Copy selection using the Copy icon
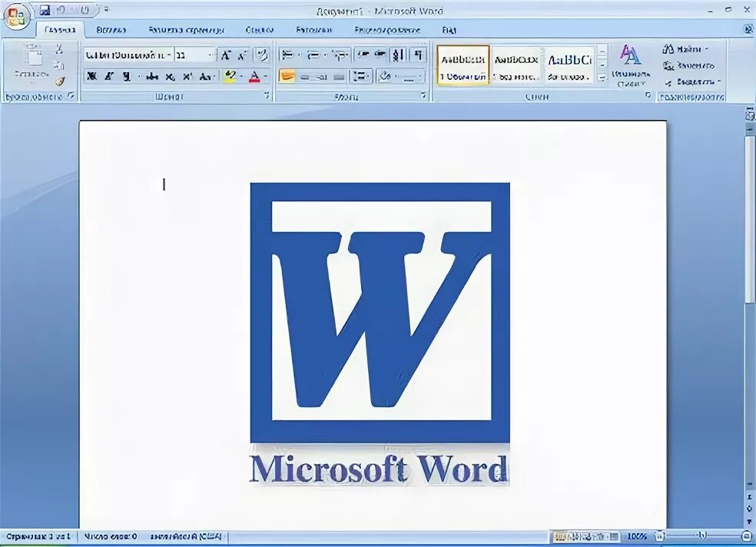756x547 pixels. 59,65
